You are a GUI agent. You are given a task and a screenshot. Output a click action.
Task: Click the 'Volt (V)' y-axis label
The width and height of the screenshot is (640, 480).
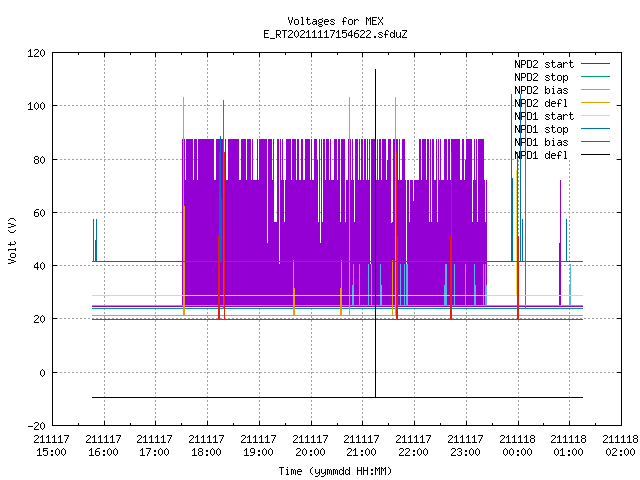point(12,240)
